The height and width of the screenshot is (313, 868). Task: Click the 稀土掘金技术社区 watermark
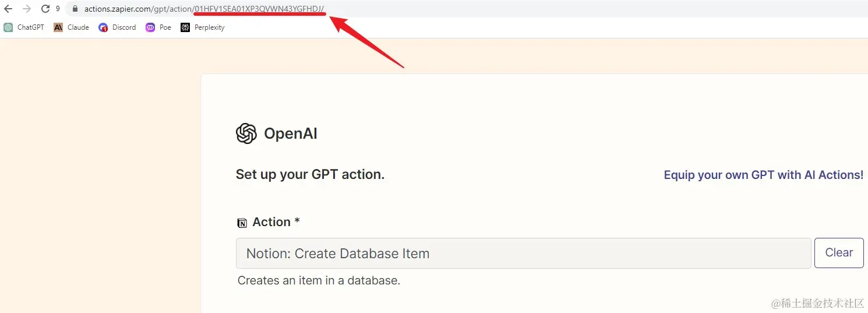[x=818, y=303]
